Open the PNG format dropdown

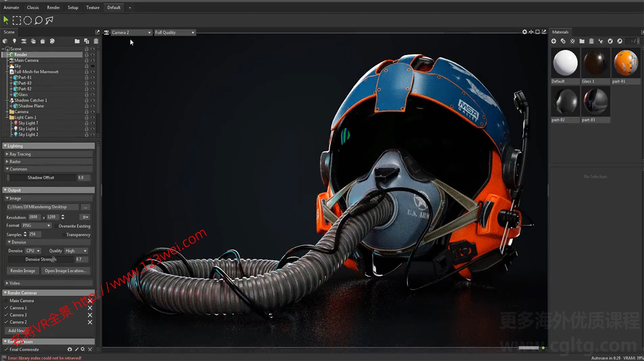[36, 226]
